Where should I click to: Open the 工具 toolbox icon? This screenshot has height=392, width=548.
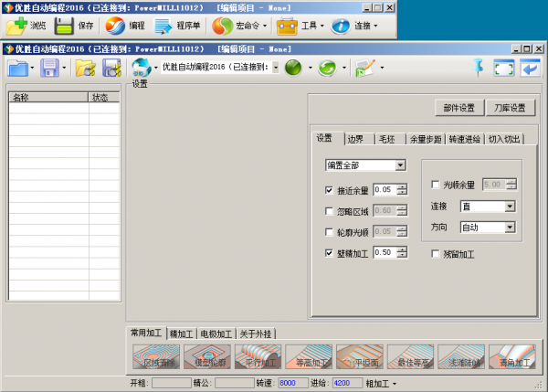tap(287, 26)
